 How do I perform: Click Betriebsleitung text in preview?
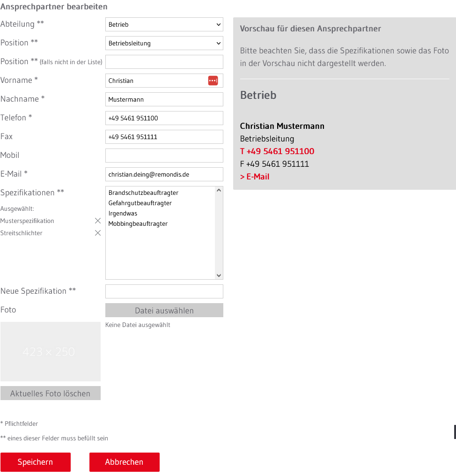coord(267,139)
